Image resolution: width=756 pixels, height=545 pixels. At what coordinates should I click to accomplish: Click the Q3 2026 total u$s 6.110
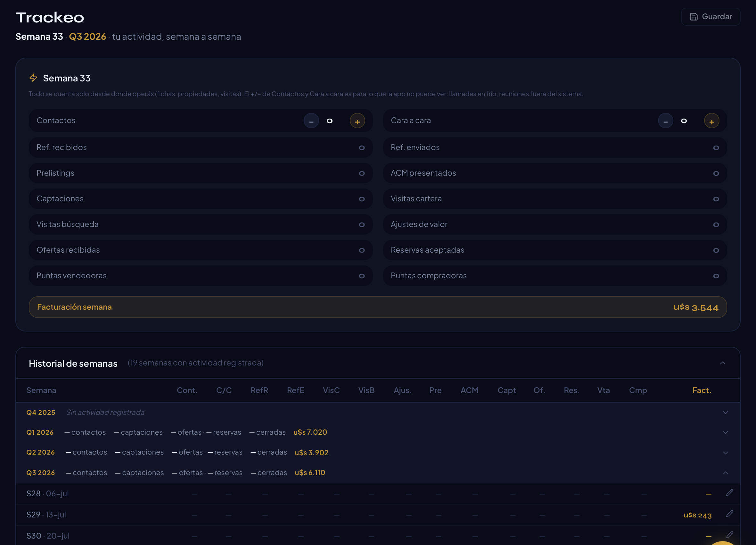click(310, 473)
